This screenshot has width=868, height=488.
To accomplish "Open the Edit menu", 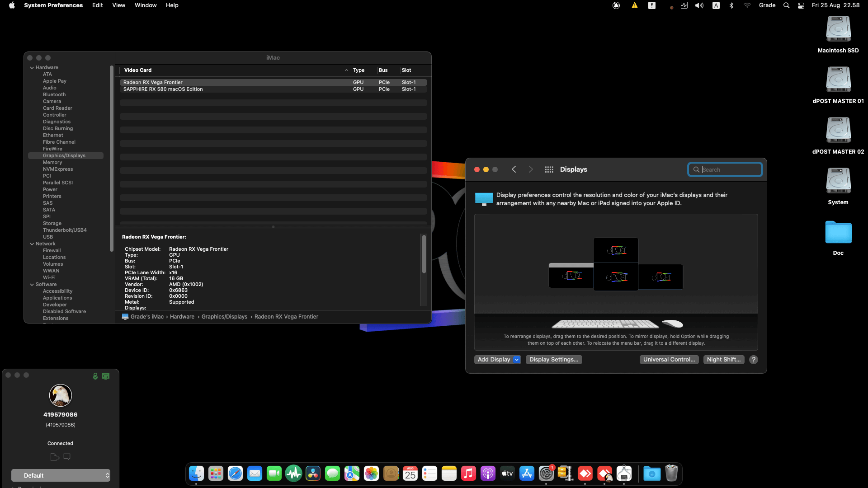I will [x=97, y=5].
